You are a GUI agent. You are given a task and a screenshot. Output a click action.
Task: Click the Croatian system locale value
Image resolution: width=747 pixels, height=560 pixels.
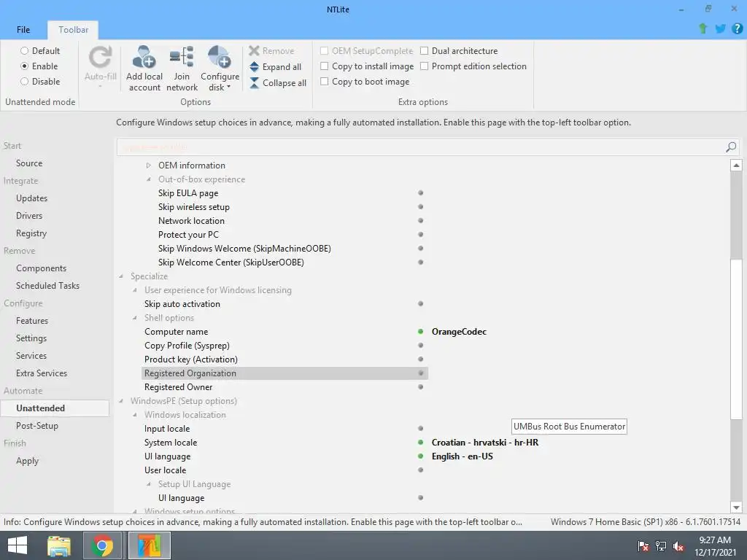pyautogui.click(x=485, y=443)
